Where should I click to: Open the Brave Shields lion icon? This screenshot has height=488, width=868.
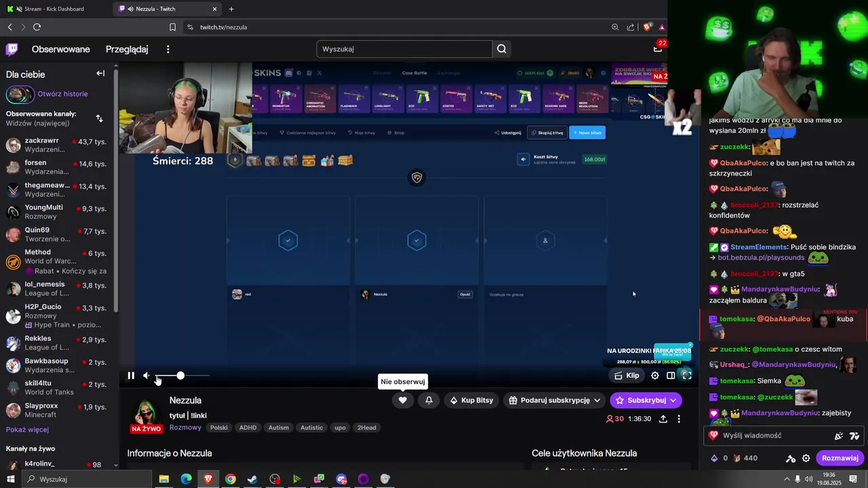[x=648, y=27]
